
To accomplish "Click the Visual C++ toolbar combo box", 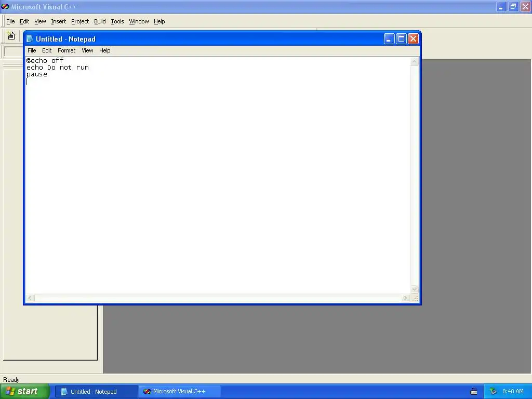I will (13, 51).
